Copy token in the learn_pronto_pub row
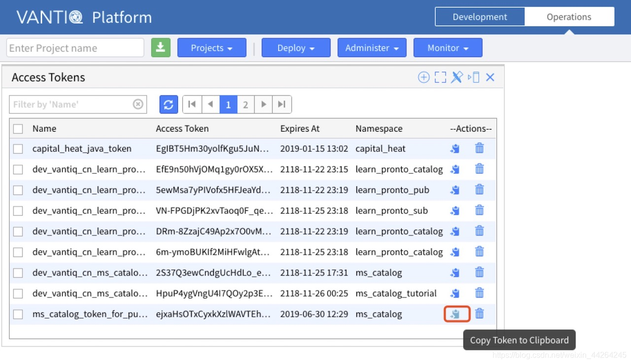The image size is (631, 364). (455, 190)
